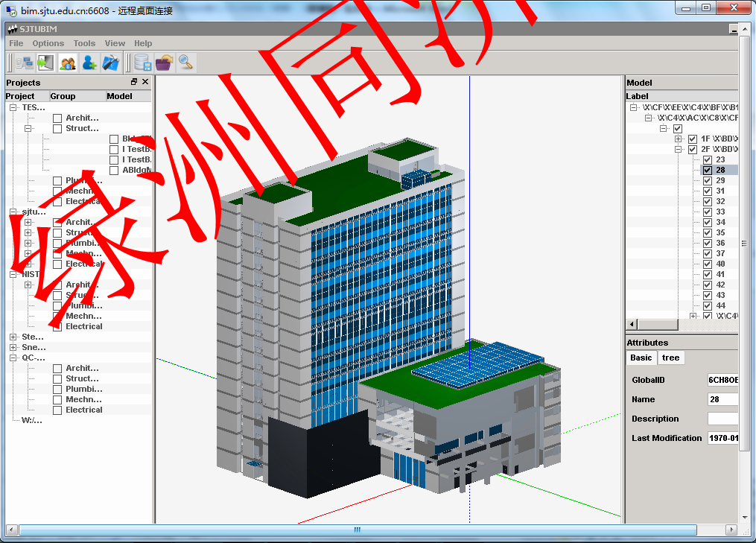
Task: Uncheck the checkbox for item 23
Action: click(707, 160)
